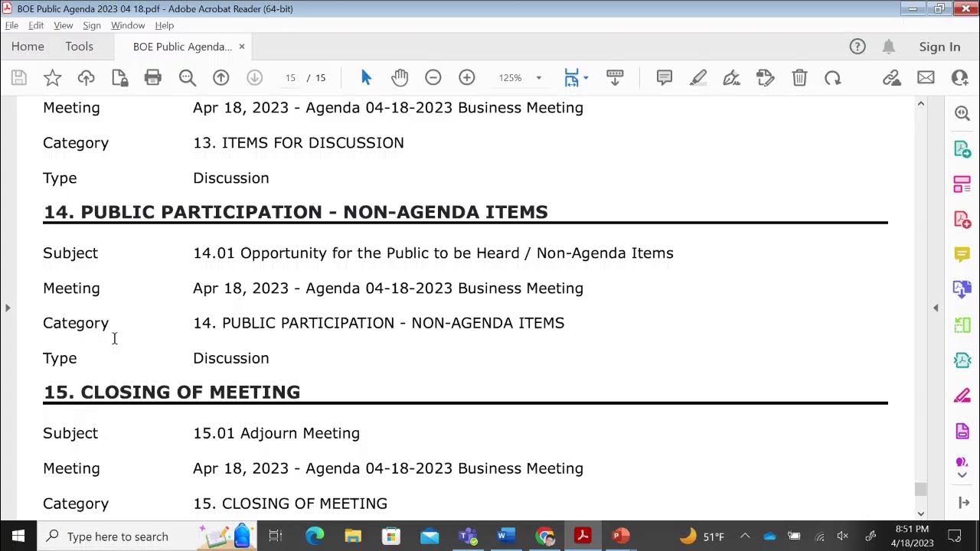
Task: Upload file to cloud icon
Action: click(x=86, y=77)
